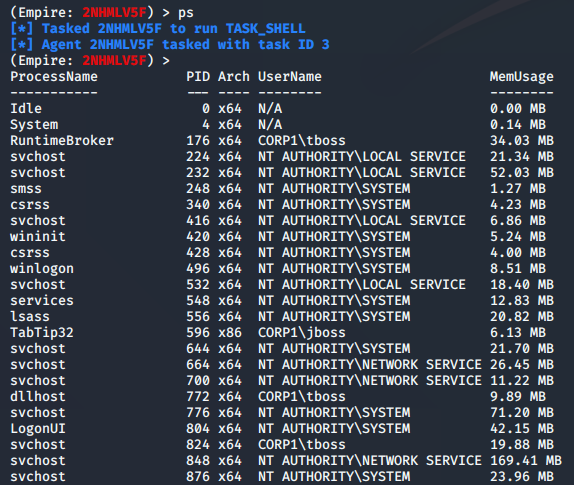
Task: Click PID 644 svchost entry
Action: (198, 348)
